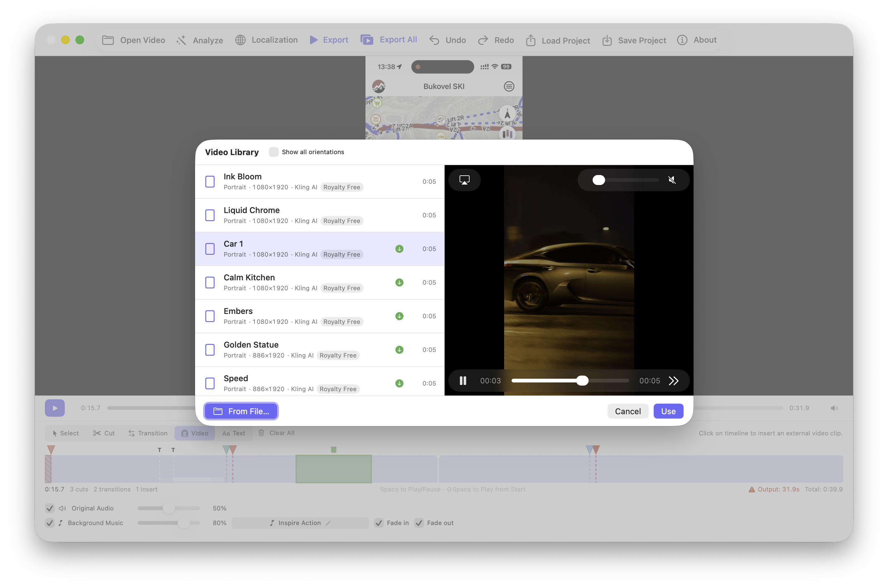The height and width of the screenshot is (588, 888).
Task: Click the Bukovel SKI mountain logo
Action: tap(379, 86)
